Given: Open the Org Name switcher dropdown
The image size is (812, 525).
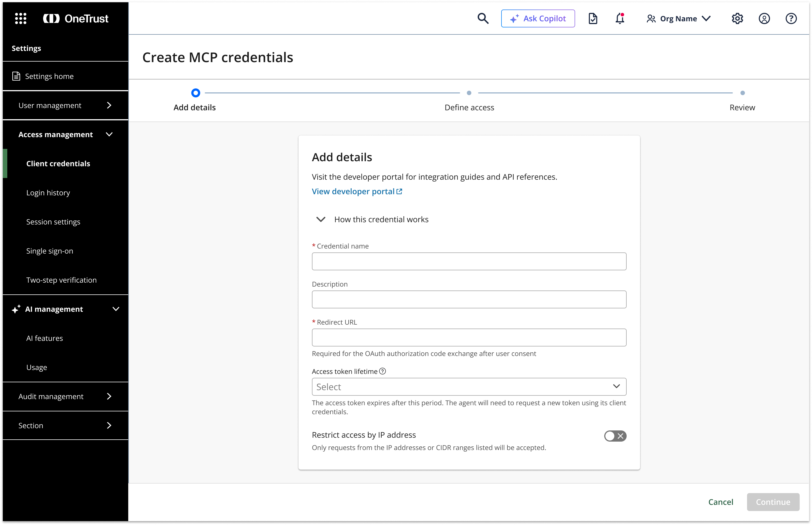Looking at the screenshot, I should pos(678,18).
